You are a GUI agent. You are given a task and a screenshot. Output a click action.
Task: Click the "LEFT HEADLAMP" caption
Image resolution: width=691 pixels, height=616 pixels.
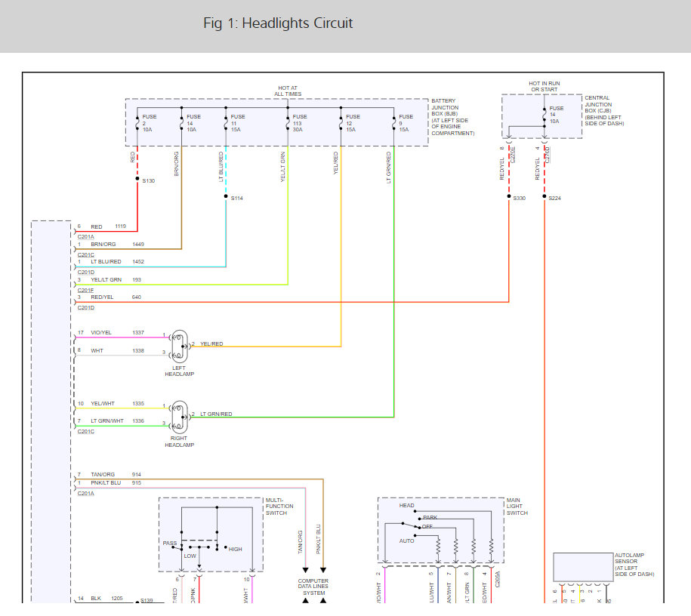click(180, 371)
